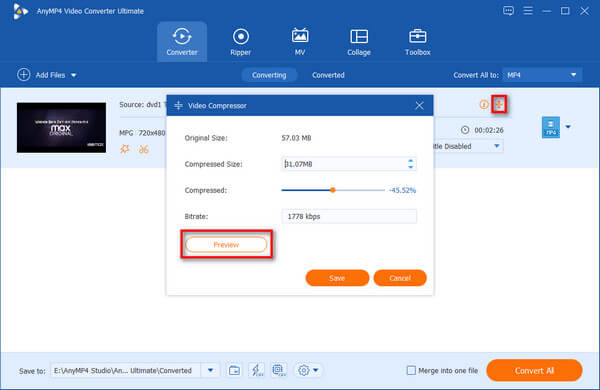Open the hamburger menu in title bar
The image size is (600, 390).
coord(528,11)
